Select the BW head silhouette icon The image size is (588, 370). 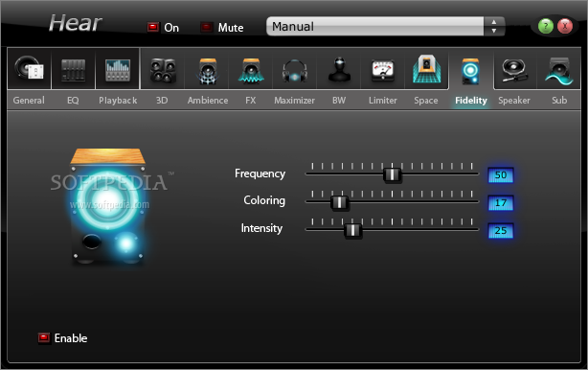pos(339,70)
